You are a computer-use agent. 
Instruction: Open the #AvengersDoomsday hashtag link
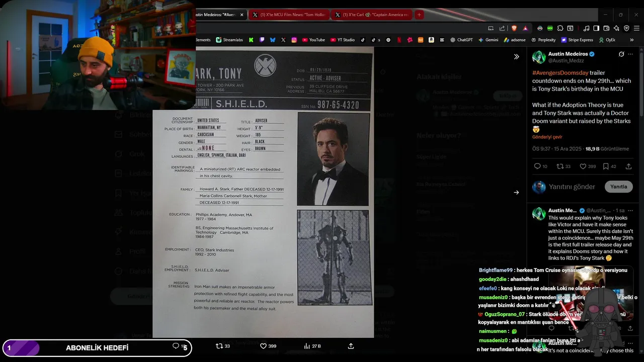click(x=560, y=73)
